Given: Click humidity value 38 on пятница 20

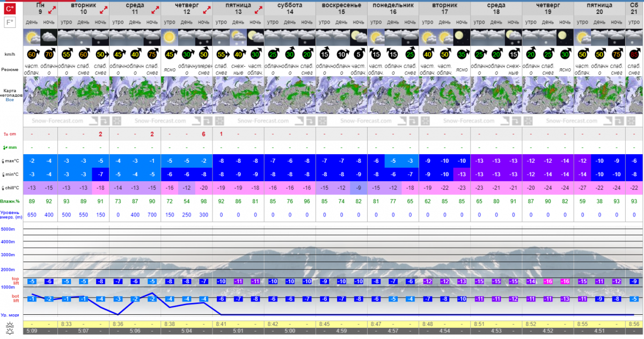Looking at the screenshot, I should click(599, 200).
